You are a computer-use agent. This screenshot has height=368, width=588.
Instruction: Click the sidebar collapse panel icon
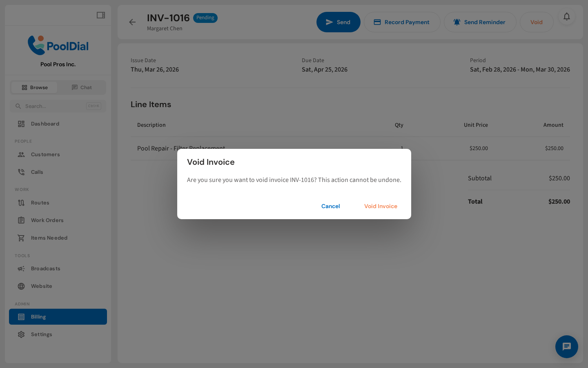100,15
